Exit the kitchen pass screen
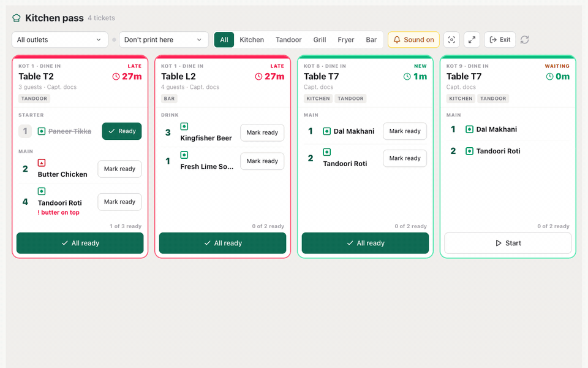The image size is (588, 368). (x=500, y=40)
